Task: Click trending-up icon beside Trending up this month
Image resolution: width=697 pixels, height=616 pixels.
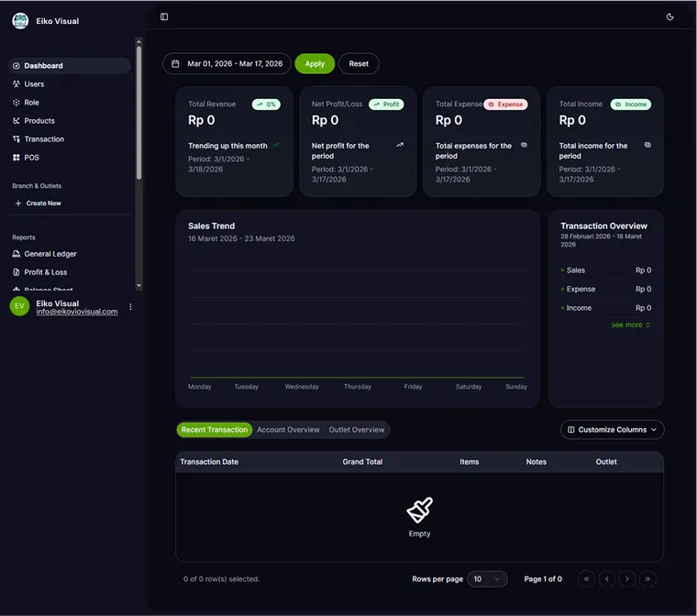Action: pos(276,145)
